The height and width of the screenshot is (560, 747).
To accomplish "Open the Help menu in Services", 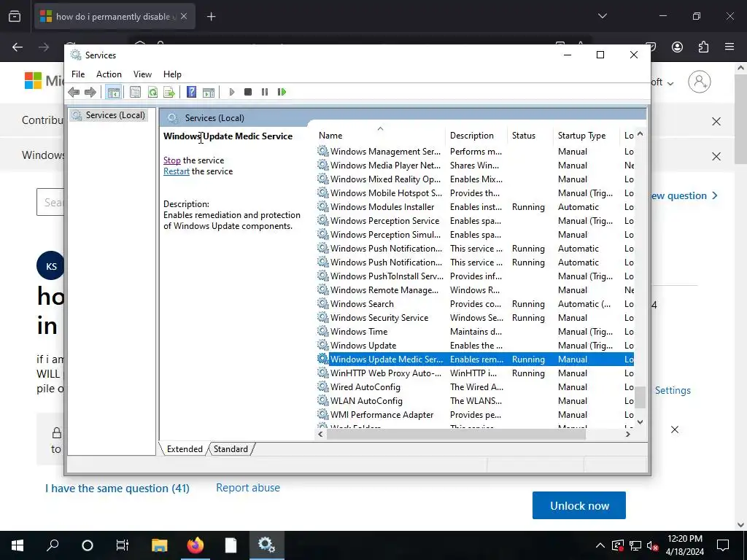I will click(x=172, y=74).
